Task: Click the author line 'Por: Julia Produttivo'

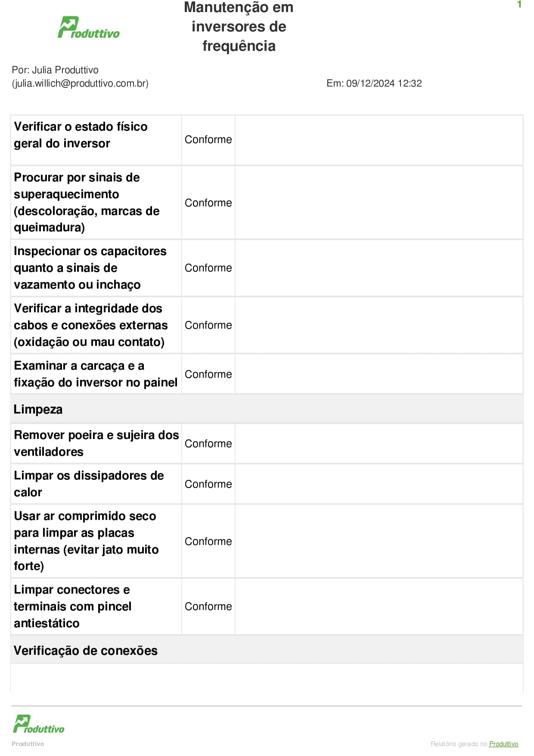Action: pyautogui.click(x=55, y=70)
